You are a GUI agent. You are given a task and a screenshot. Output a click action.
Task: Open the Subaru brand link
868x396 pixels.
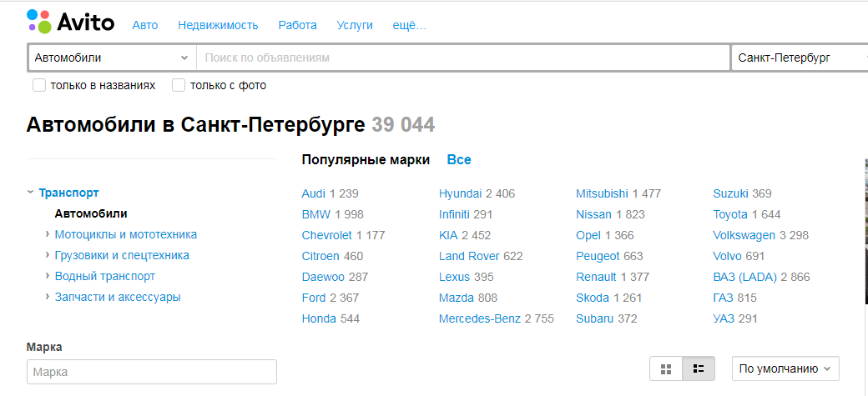[594, 318]
